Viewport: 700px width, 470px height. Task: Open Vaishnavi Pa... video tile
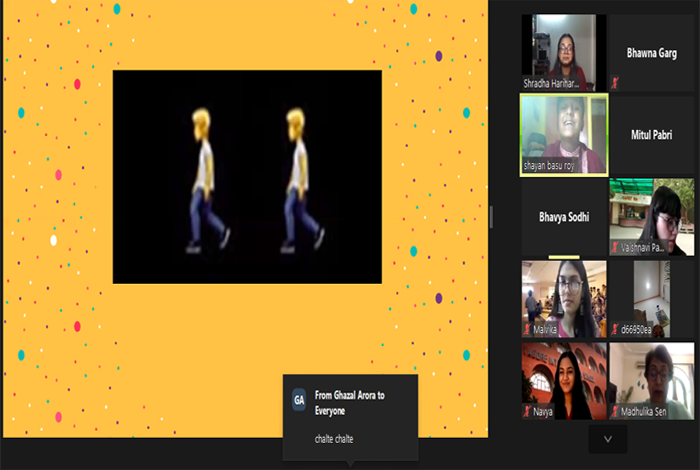click(x=651, y=217)
